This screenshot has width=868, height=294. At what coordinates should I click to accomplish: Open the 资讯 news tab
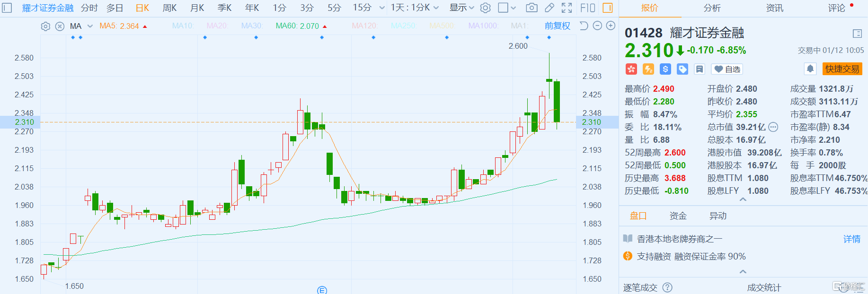point(774,8)
